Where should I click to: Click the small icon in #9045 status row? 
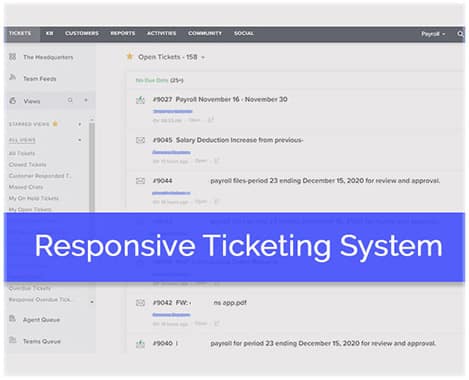216,161
